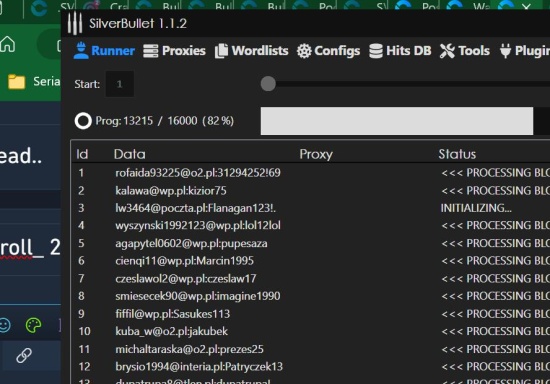
Task: Sort by the Data column header
Action: [x=129, y=154]
